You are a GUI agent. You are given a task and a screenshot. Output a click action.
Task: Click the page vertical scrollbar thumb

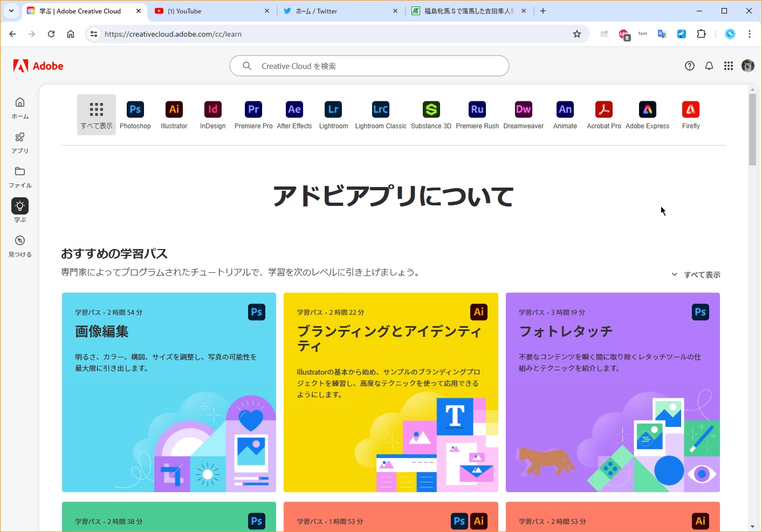pyautogui.click(x=752, y=129)
